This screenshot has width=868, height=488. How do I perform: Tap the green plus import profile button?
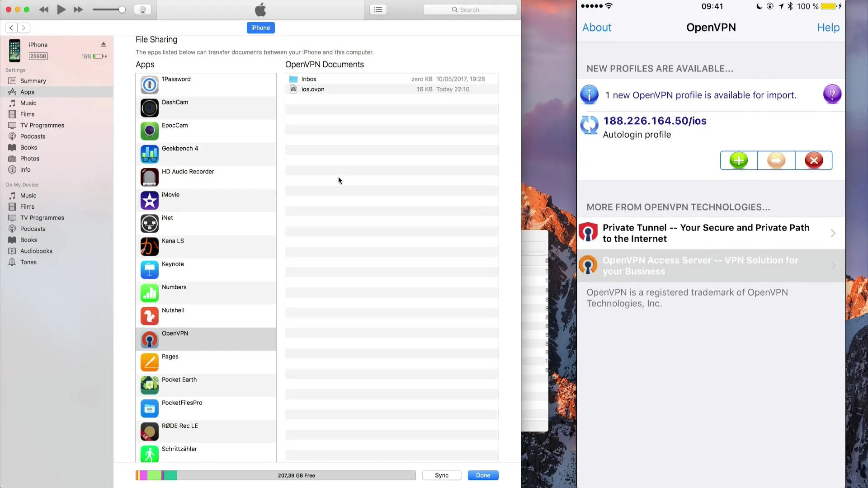[739, 160]
